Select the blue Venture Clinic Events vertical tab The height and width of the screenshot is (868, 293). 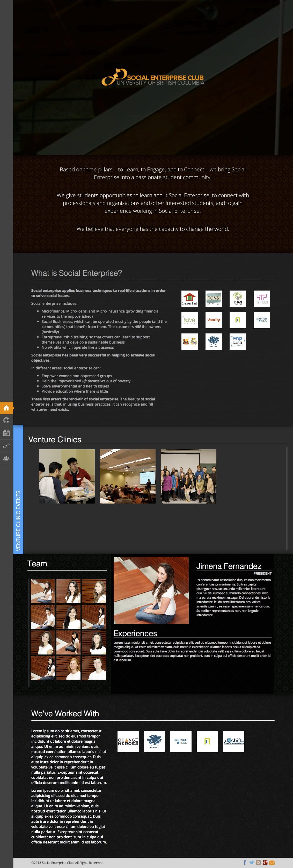[x=18, y=490]
